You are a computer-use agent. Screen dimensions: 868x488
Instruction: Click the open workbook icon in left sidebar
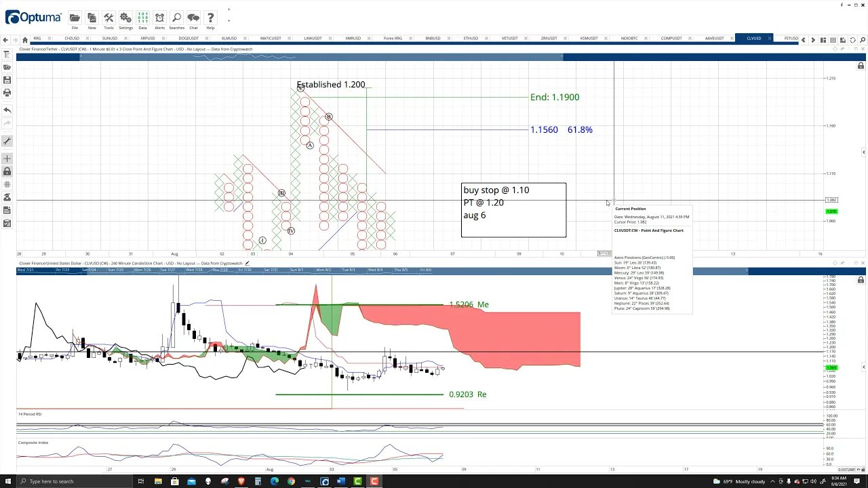point(7,67)
